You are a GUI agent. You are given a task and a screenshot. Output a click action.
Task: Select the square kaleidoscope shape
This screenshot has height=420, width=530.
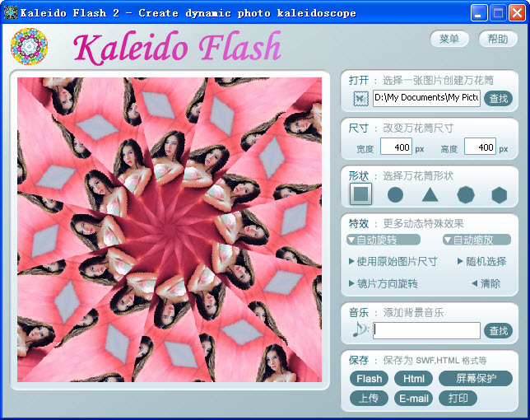360,194
